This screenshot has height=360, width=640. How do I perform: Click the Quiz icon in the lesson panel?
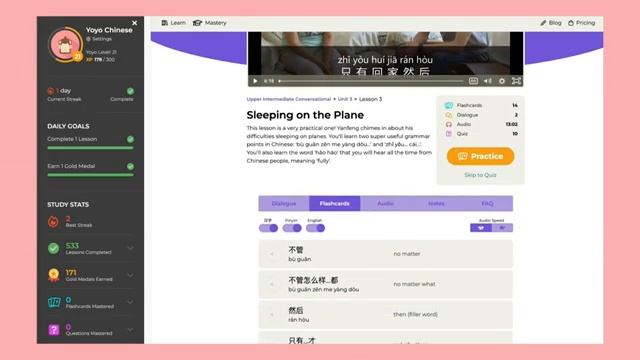coord(449,134)
